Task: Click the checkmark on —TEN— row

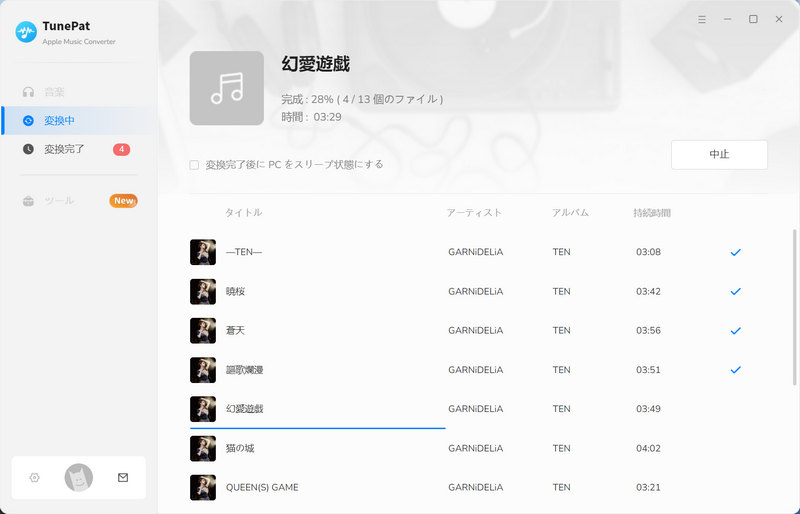Action: point(735,252)
